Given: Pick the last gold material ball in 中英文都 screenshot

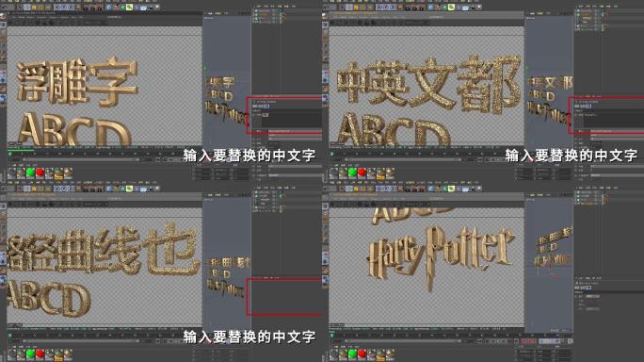Looking at the screenshot, I should [x=390, y=173].
